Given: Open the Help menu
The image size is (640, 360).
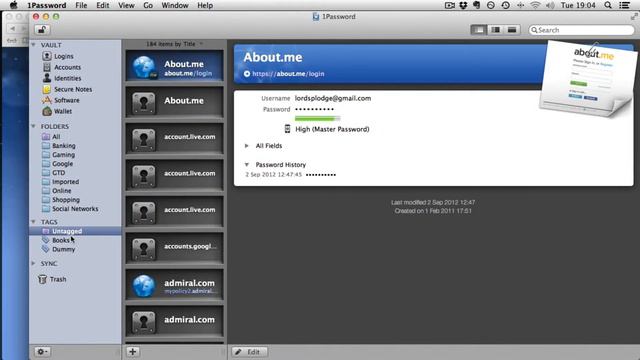Looking at the screenshot, I should click(205, 5).
